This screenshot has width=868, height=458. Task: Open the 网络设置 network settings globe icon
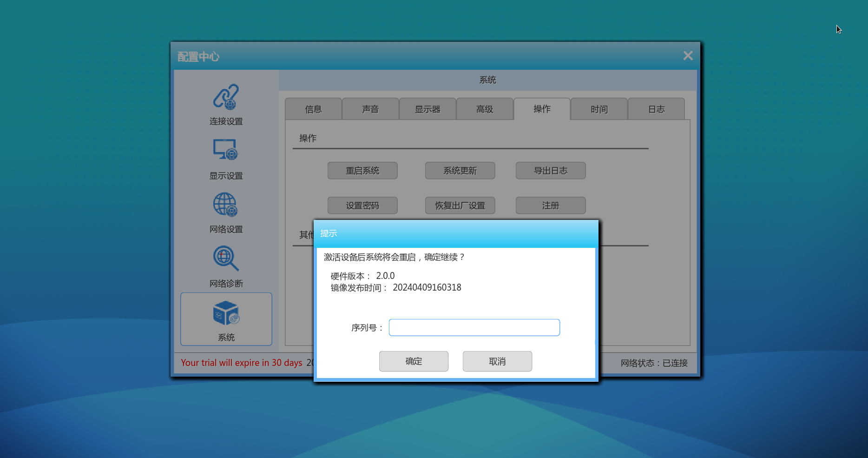pos(226,205)
